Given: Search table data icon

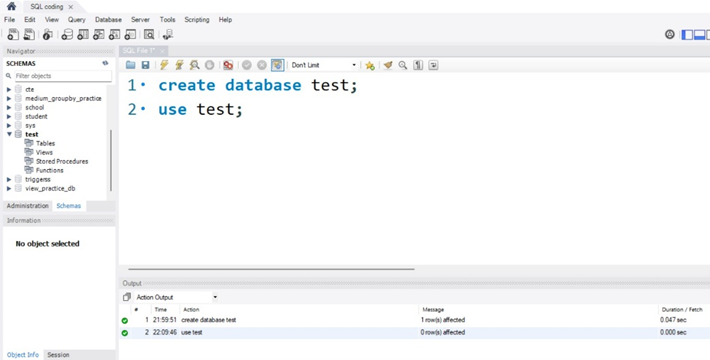Looking at the screenshot, I should 149,34.
